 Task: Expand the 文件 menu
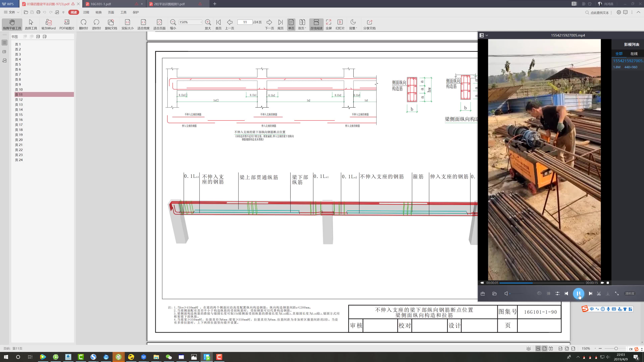(12, 12)
